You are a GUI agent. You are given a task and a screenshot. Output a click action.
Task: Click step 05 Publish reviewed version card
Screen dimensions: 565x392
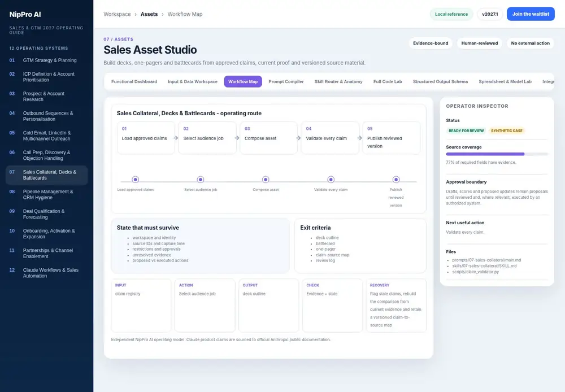(x=392, y=138)
